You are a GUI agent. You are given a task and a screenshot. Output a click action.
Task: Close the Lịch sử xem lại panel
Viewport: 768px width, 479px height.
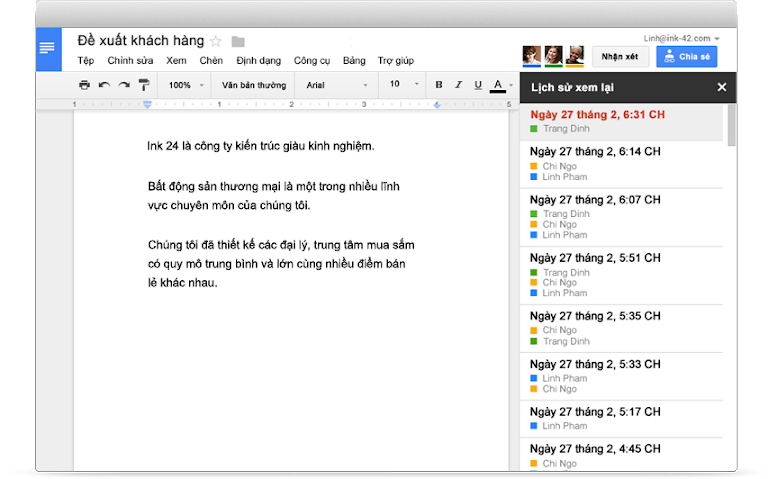click(x=721, y=87)
